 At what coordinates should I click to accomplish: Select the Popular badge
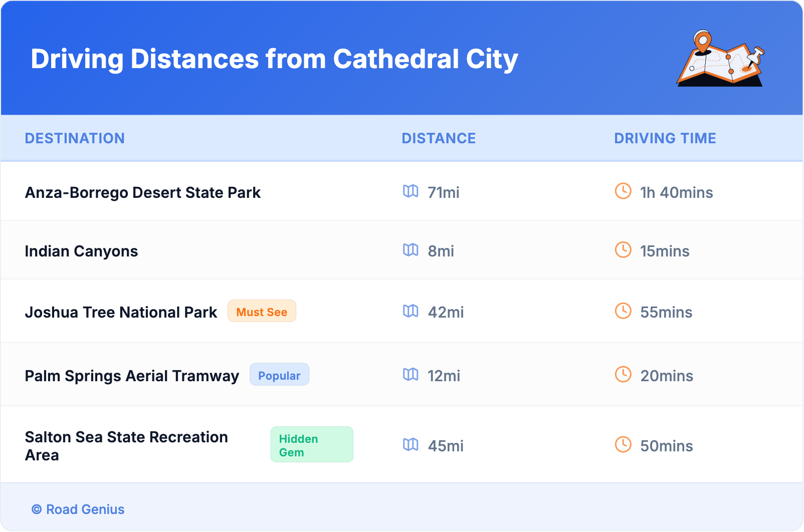(279, 375)
